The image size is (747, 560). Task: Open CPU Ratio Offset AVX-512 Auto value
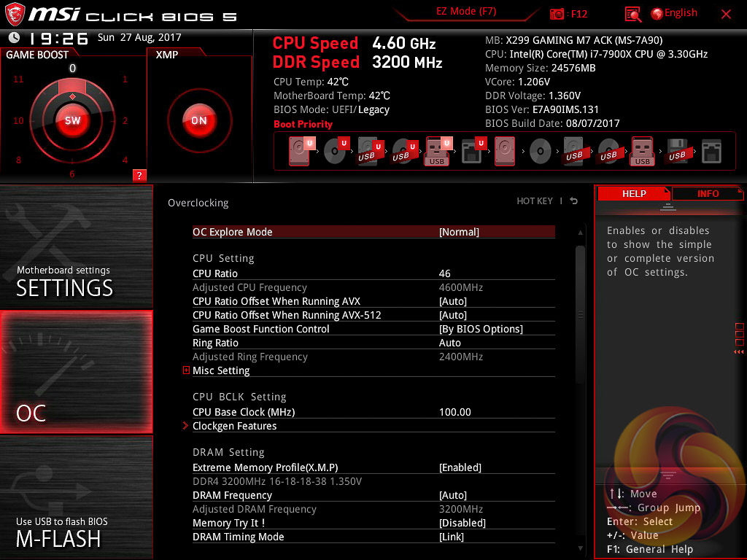click(452, 315)
